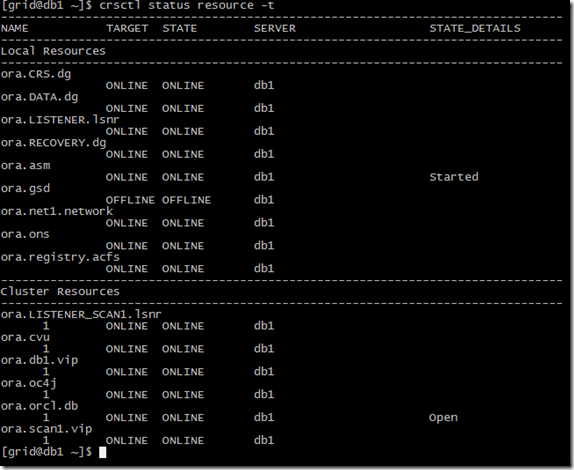Viewport: 574px width, 470px height.
Task: Click the ora.LISTENER_SCAN1.lsnr resource name
Action: click(81, 314)
